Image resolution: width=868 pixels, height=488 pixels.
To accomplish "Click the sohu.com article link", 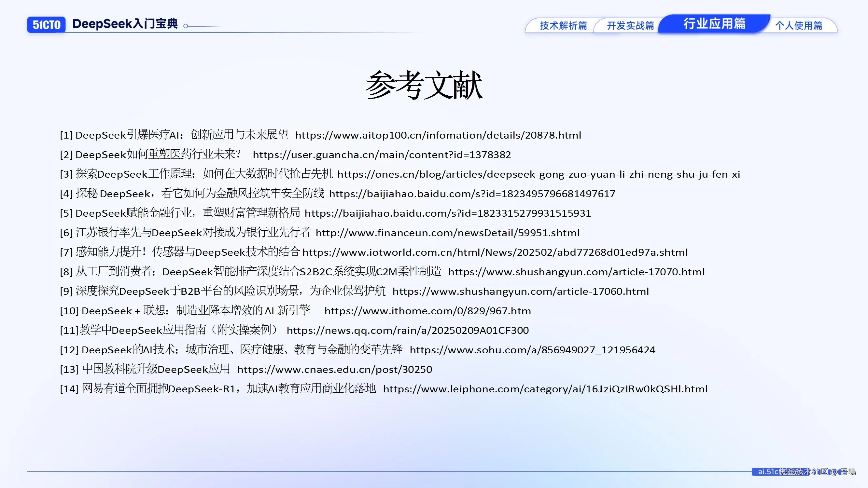I will pyautogui.click(x=532, y=350).
